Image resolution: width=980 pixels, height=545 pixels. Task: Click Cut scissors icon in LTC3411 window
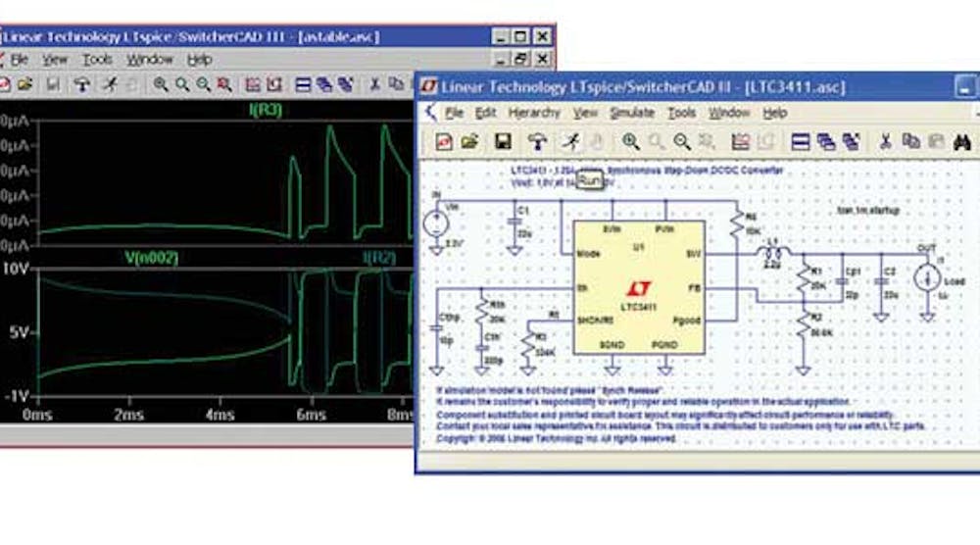pos(885,142)
